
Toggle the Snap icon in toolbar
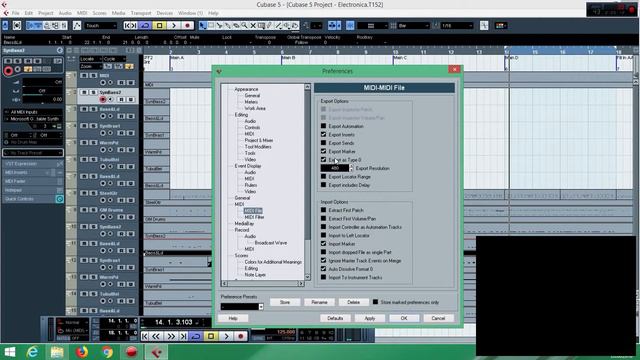350,25
